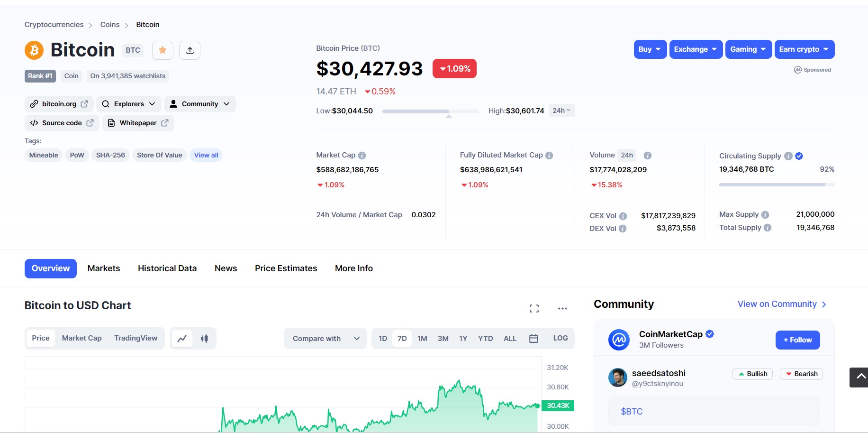Click the low/high price range bar
Viewport: 868px width, 433px height.
click(x=430, y=111)
